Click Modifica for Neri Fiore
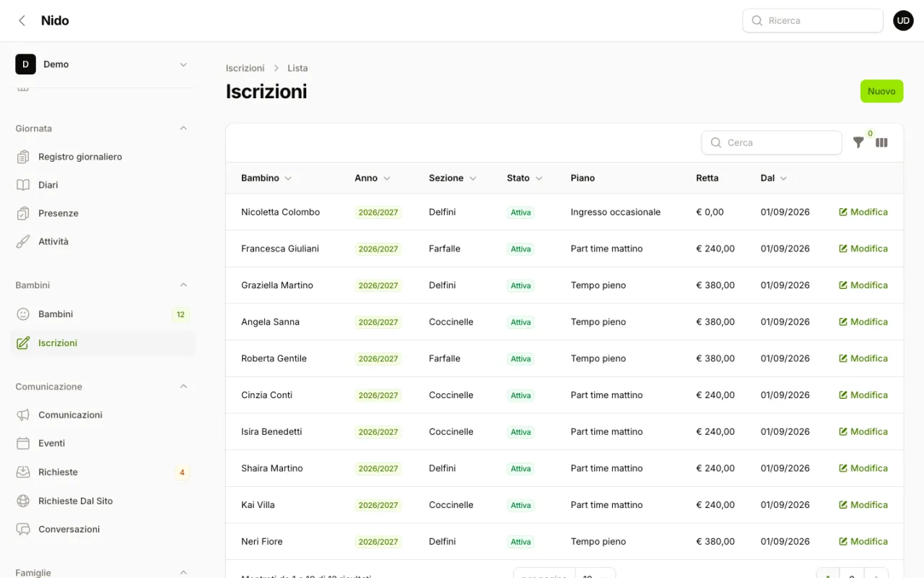The image size is (924, 578). (863, 541)
